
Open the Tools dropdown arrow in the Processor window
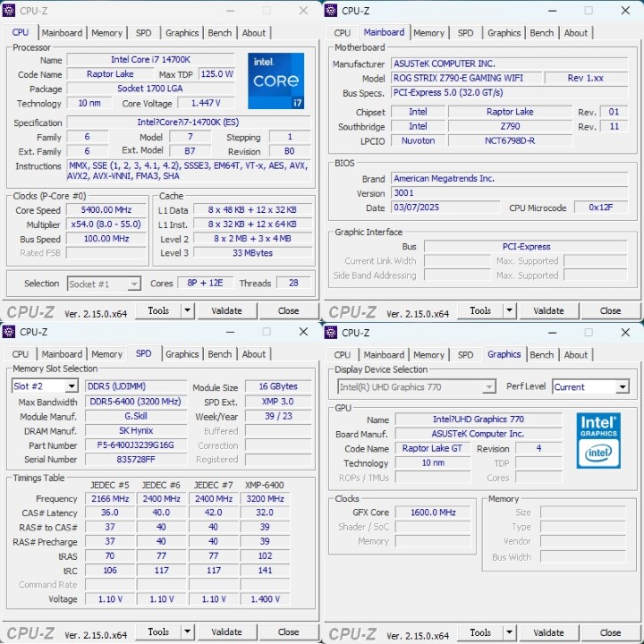tap(187, 310)
